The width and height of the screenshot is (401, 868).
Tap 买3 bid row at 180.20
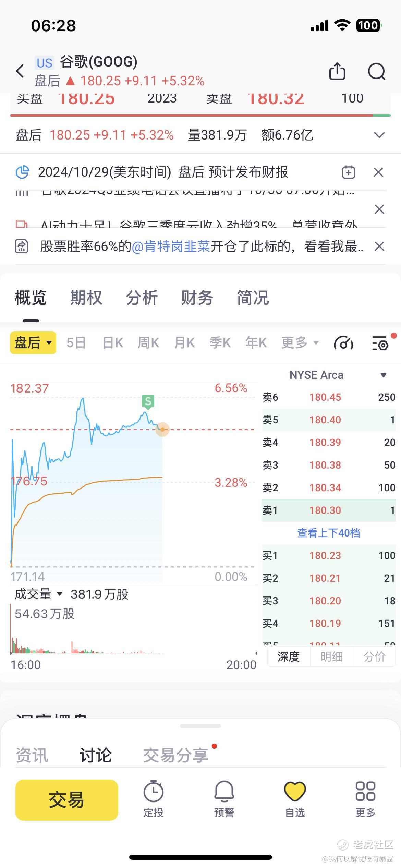329,601
